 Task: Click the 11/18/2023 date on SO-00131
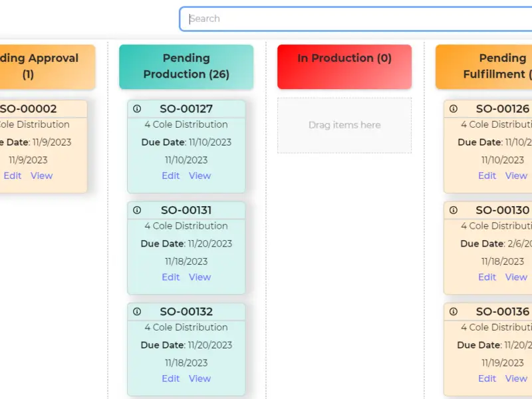[186, 261]
